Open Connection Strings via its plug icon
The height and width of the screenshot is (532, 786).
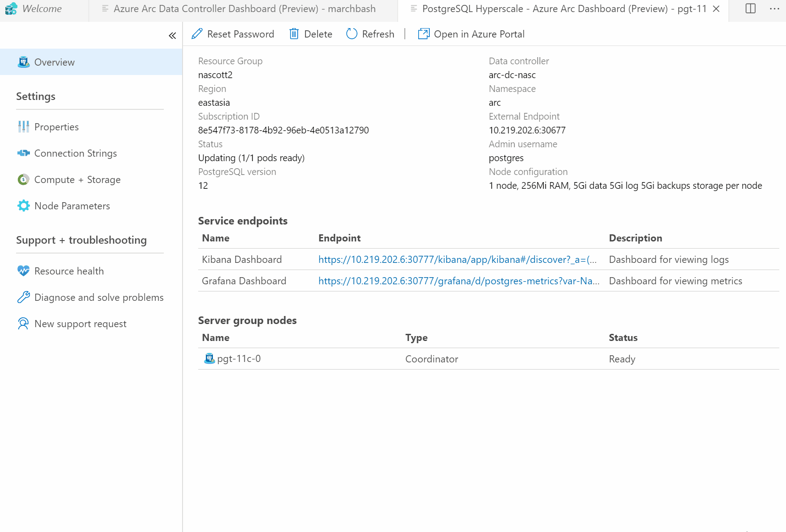tap(23, 153)
